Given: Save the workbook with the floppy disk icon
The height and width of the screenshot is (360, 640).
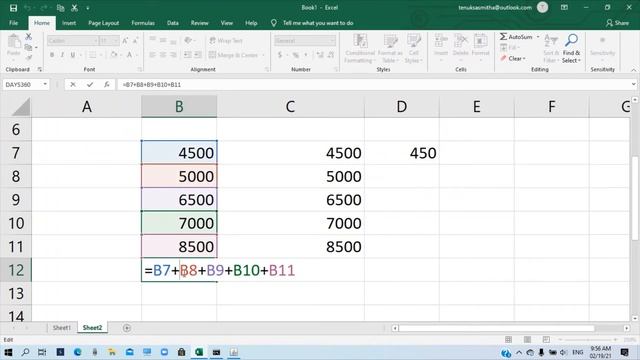Looking at the screenshot, I should (x=13, y=8).
